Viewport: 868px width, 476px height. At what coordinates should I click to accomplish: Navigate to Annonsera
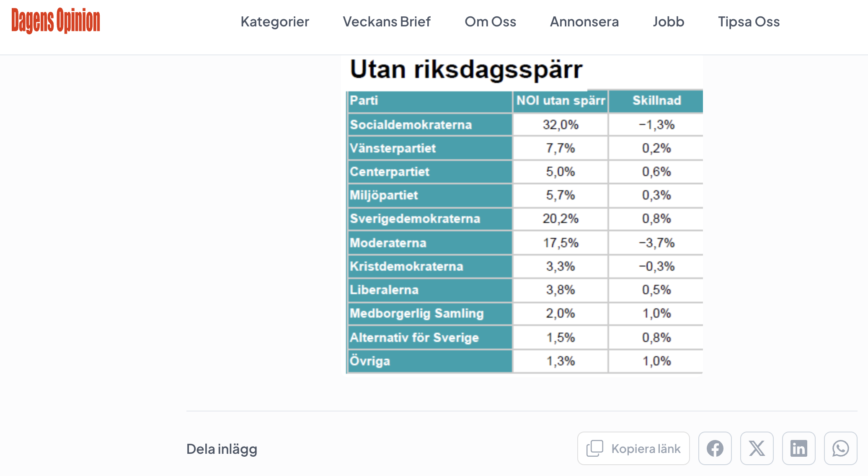(584, 22)
